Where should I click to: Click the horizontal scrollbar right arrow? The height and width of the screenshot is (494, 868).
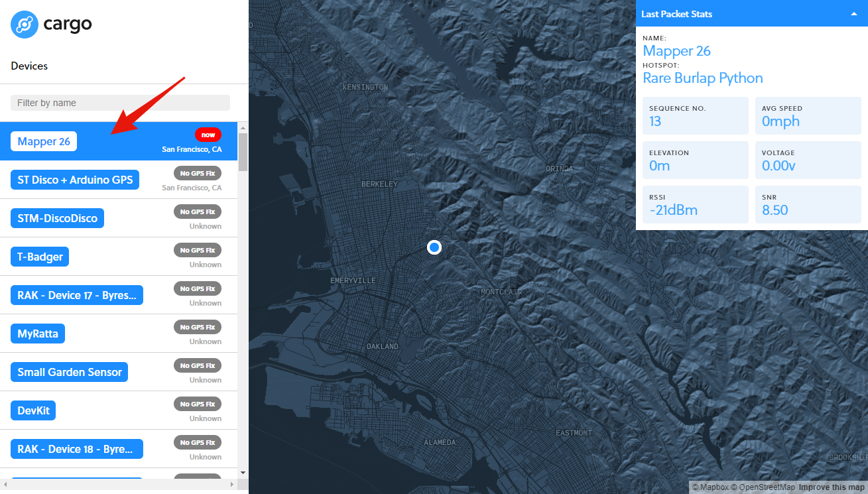[231, 485]
